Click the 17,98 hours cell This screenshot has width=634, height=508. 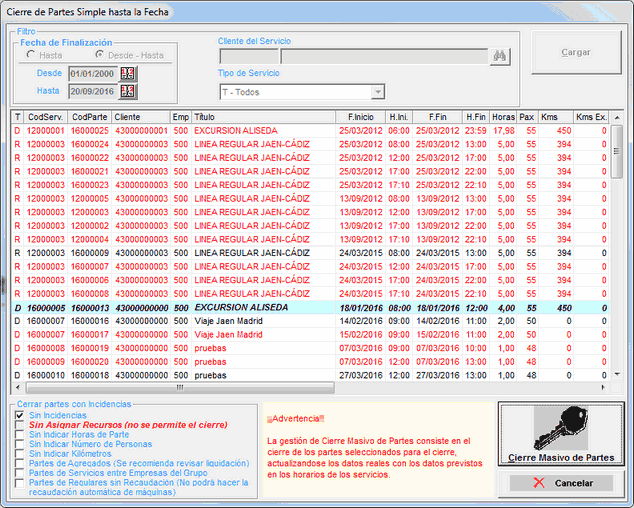[x=503, y=131]
